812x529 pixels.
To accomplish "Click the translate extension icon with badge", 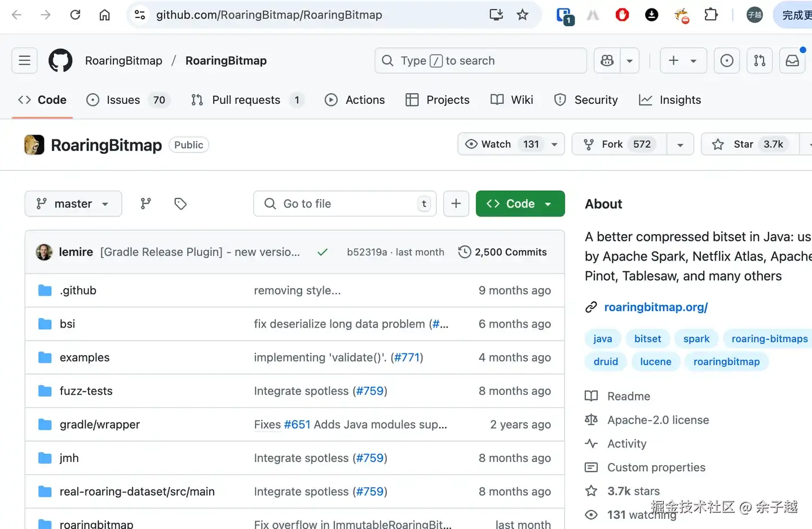I will [564, 16].
